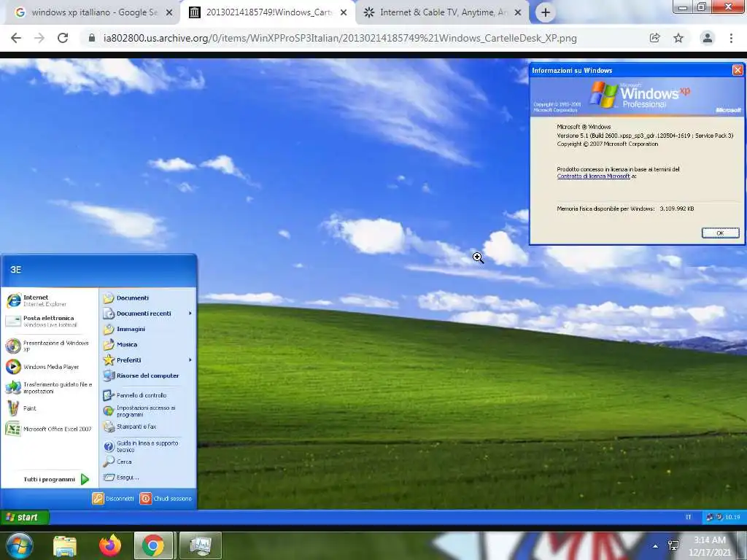This screenshot has height=560, width=747.
Task: Click the 3E user name header
Action: point(16,270)
